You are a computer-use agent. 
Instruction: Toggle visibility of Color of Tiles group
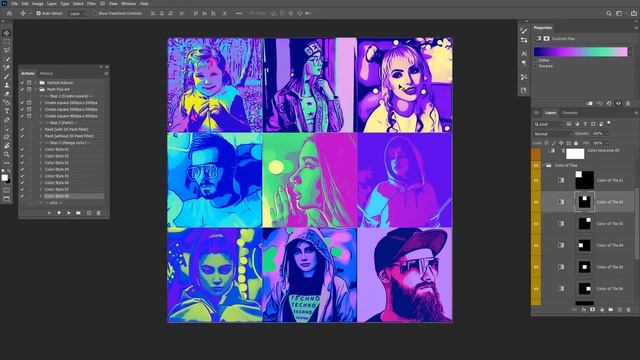(536, 166)
